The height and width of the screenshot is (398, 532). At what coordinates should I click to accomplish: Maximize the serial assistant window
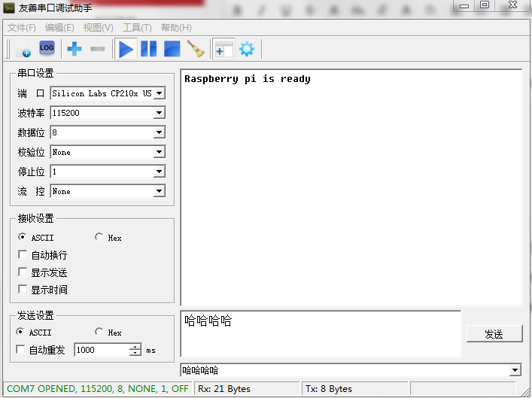[x=485, y=5]
